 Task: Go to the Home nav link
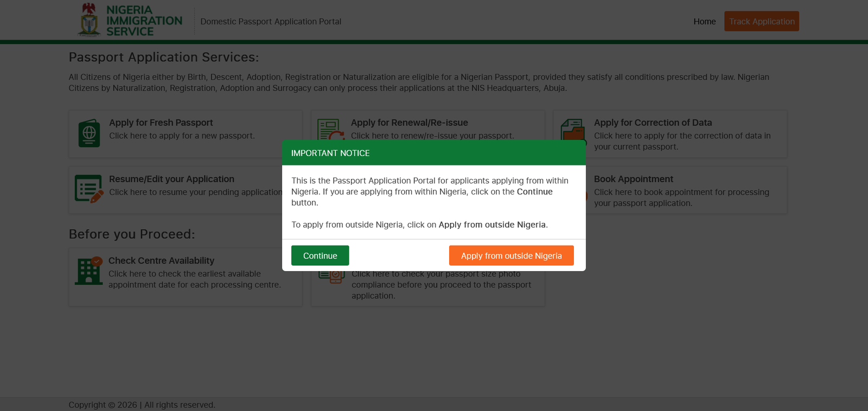pos(704,22)
